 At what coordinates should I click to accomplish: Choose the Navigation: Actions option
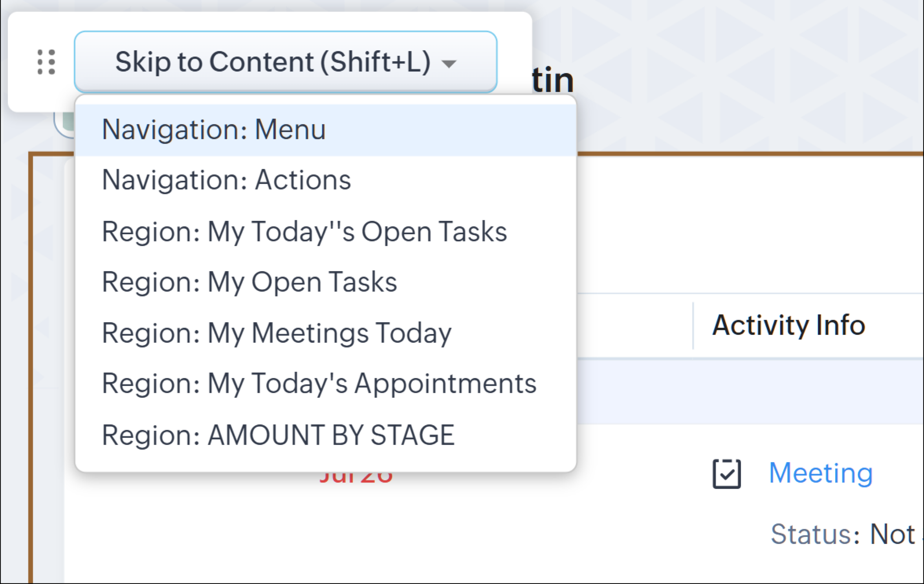tap(226, 180)
